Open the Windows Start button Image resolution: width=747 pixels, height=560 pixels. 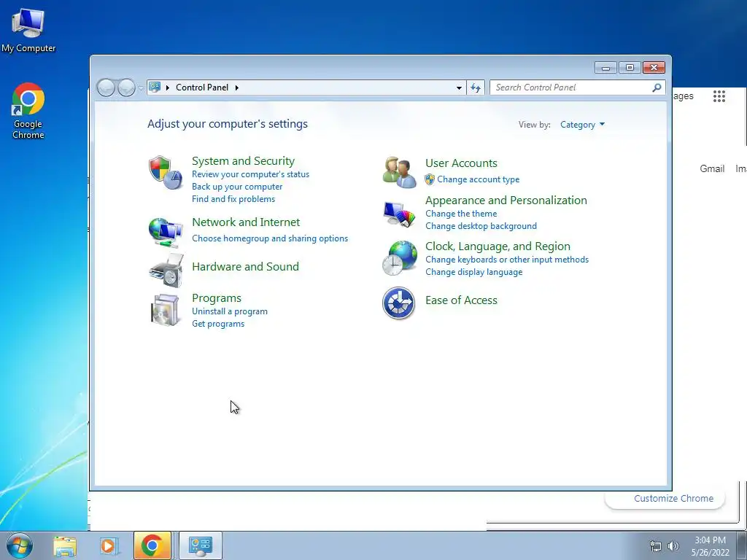(x=20, y=545)
